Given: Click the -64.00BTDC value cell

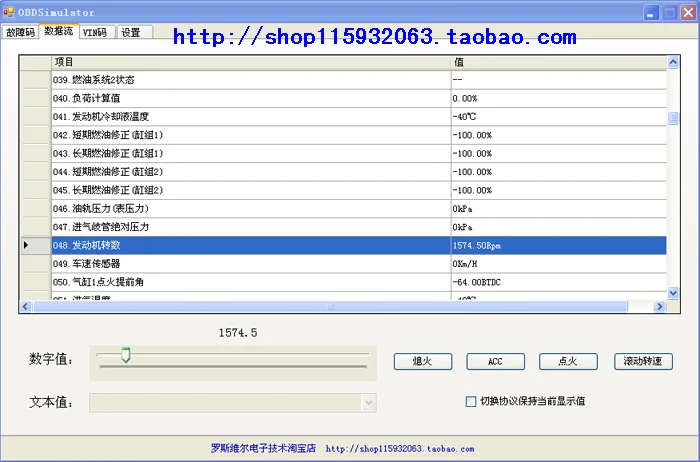Looking at the screenshot, I should click(559, 282).
